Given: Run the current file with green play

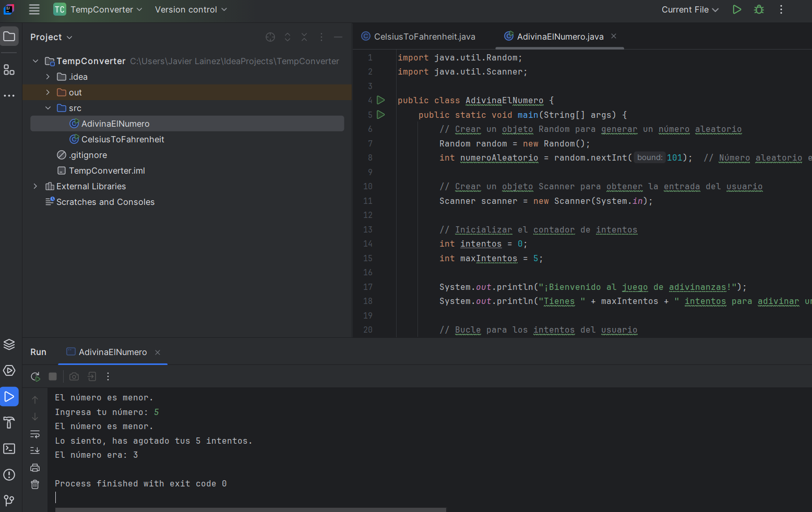Looking at the screenshot, I should point(737,9).
